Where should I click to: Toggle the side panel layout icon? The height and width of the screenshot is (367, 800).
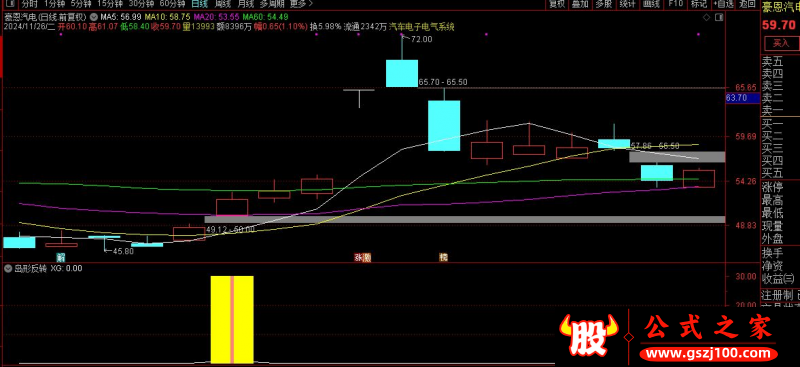point(719,17)
